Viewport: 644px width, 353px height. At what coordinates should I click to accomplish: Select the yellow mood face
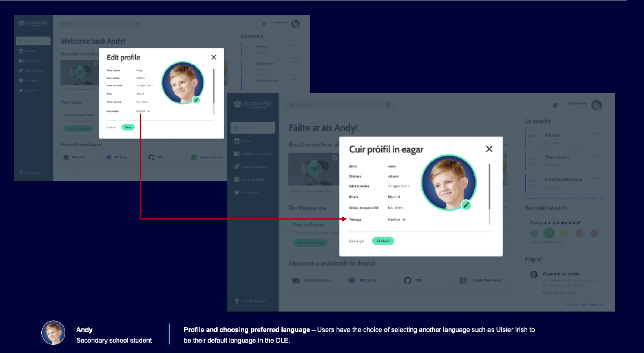click(564, 233)
